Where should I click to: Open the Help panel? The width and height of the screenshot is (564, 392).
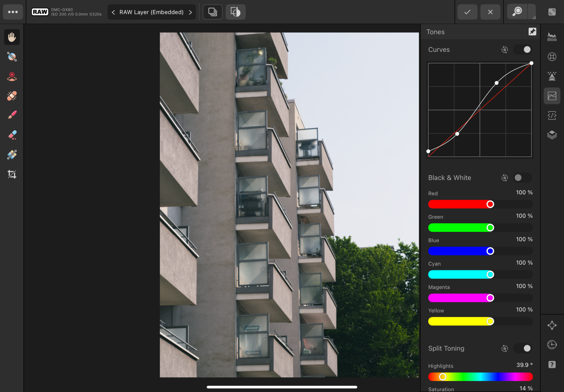coord(552,364)
